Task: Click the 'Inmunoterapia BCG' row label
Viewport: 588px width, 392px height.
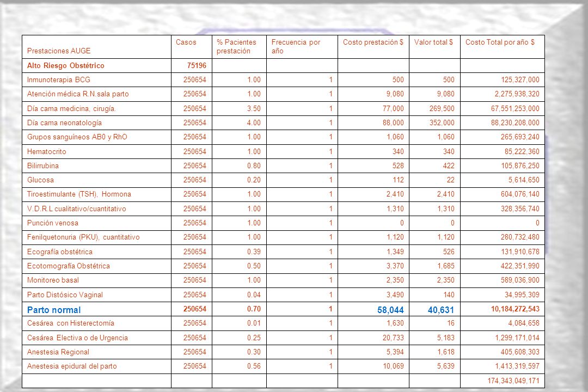Action: [58, 79]
